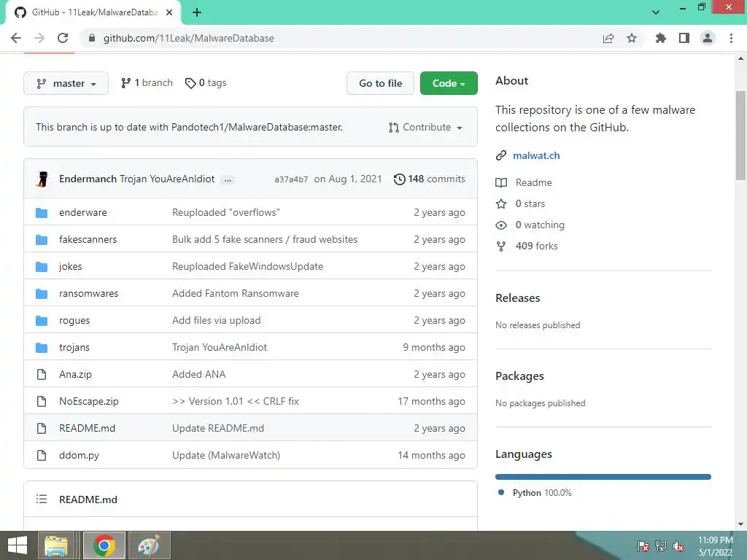Open the ddom.py file
This screenshot has width=747, height=560.
(79, 456)
